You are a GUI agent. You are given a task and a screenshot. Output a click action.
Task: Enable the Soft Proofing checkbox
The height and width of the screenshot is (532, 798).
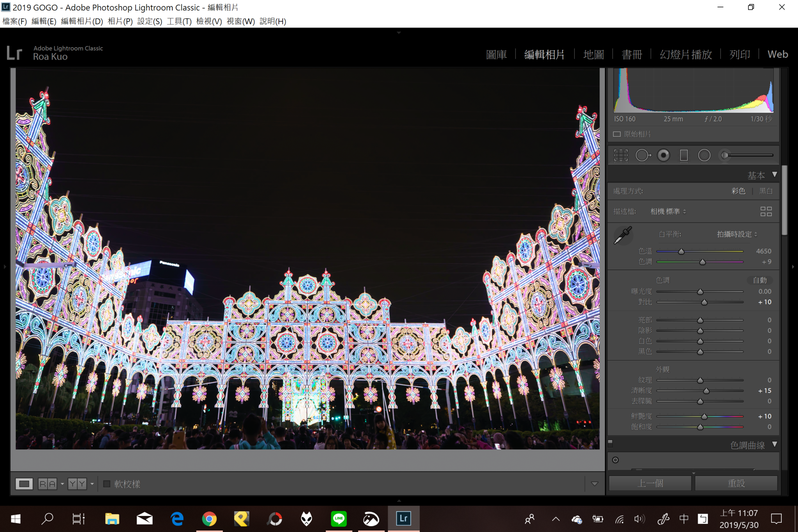tap(107, 484)
